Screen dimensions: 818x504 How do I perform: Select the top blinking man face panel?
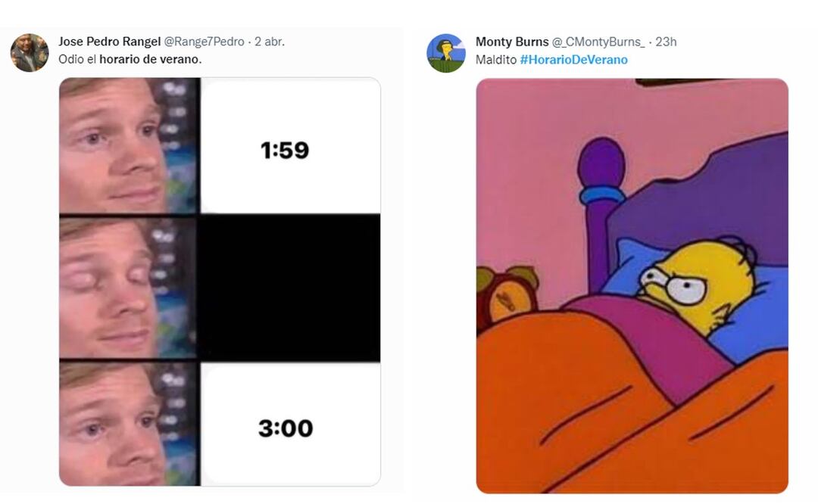[x=127, y=146]
